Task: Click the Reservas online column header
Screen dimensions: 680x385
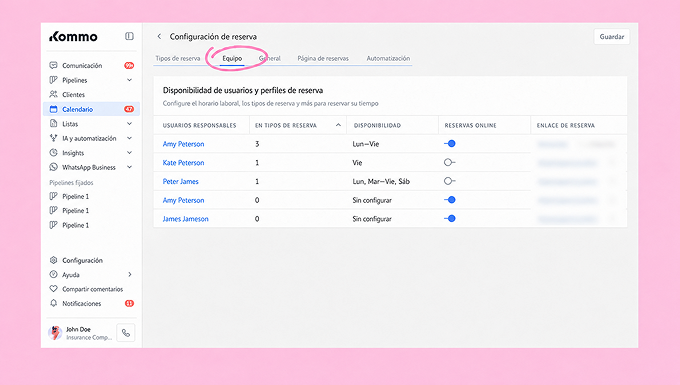Action: 471,125
